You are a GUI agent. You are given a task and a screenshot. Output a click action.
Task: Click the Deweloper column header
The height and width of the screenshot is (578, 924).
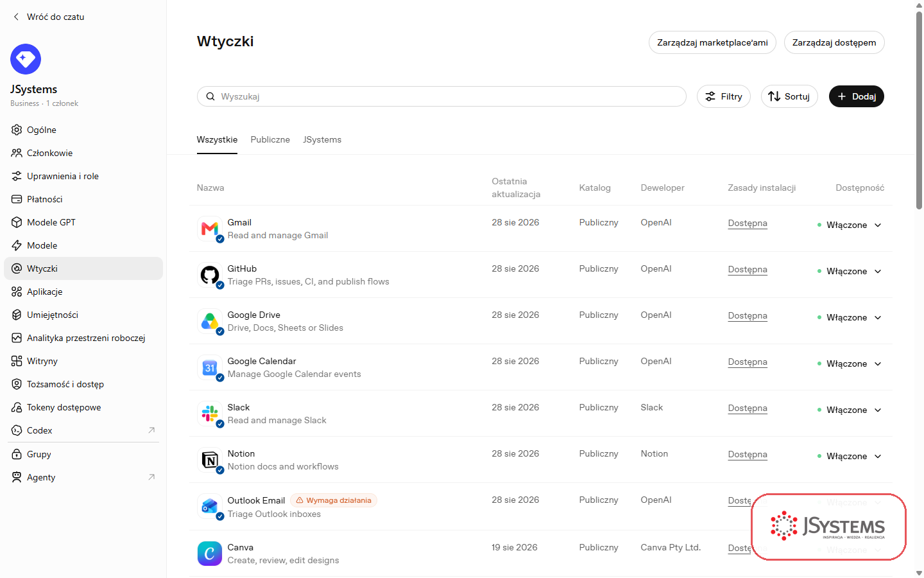tap(662, 188)
